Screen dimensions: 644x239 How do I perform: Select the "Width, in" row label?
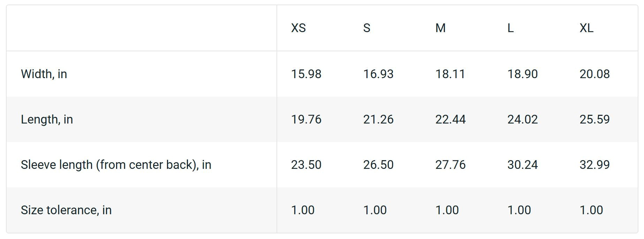pos(44,74)
